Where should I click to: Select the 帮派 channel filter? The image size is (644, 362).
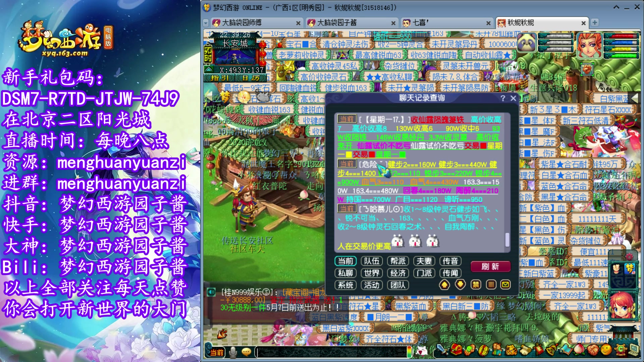tap(398, 261)
